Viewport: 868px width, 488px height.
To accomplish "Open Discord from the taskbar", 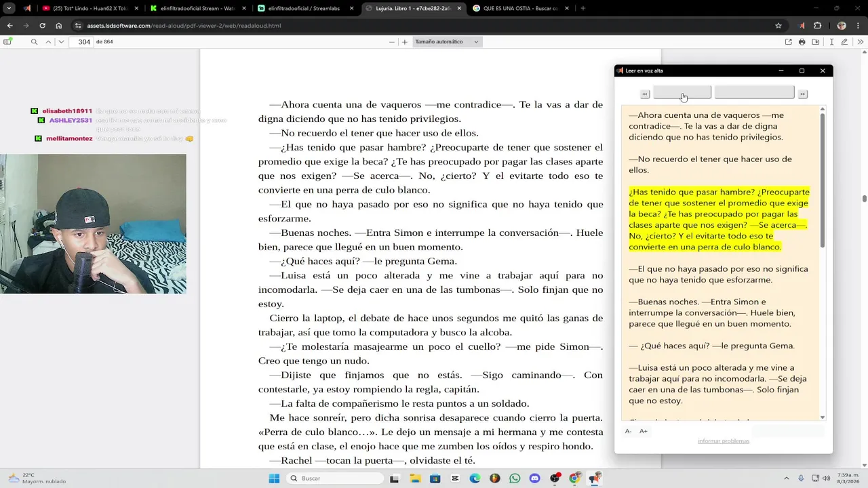I will (x=535, y=479).
